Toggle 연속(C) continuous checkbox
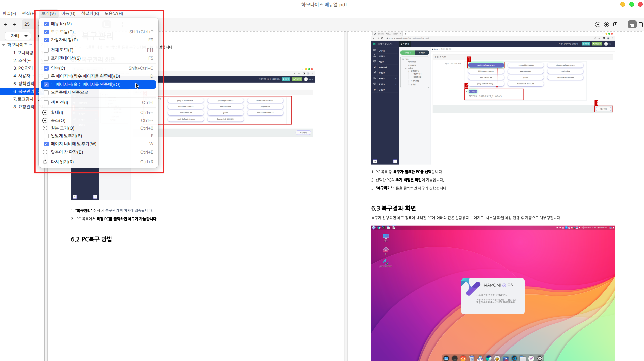The height and width of the screenshot is (361, 644). point(46,68)
